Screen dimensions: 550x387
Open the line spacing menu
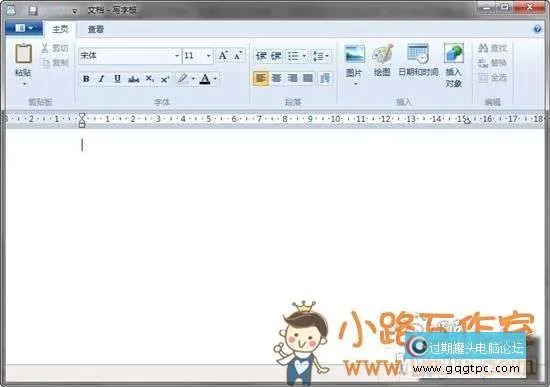pos(321,56)
